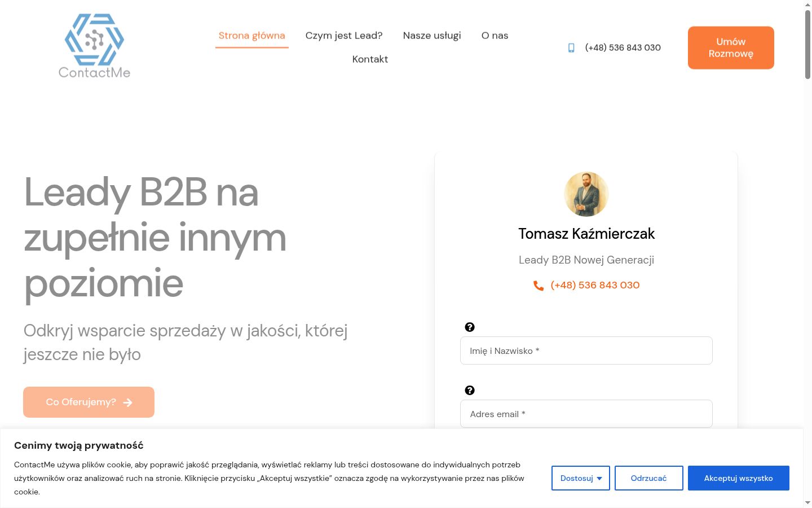Click scrollbar down arrow
The height and width of the screenshot is (508, 812).
[x=807, y=502]
